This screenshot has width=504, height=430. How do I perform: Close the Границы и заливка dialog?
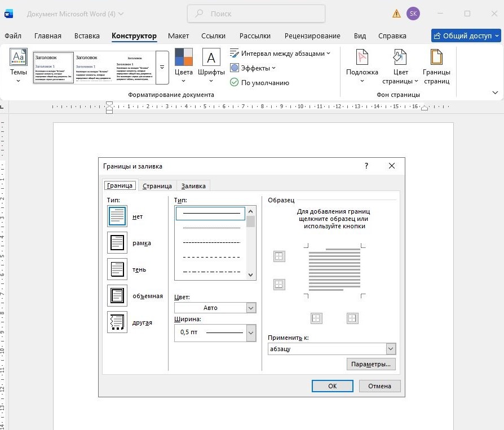pyautogui.click(x=391, y=166)
